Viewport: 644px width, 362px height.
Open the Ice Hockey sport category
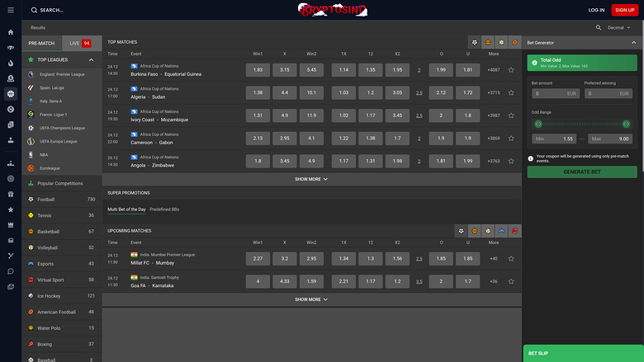coord(62,296)
